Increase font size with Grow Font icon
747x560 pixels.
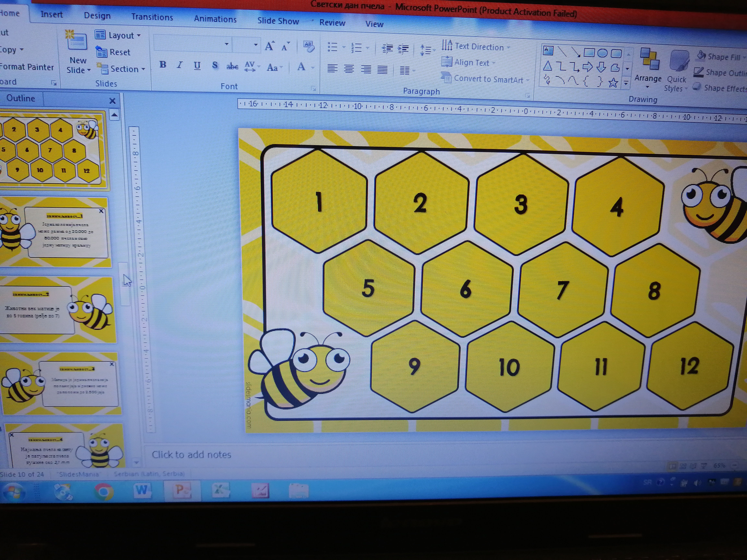click(269, 46)
